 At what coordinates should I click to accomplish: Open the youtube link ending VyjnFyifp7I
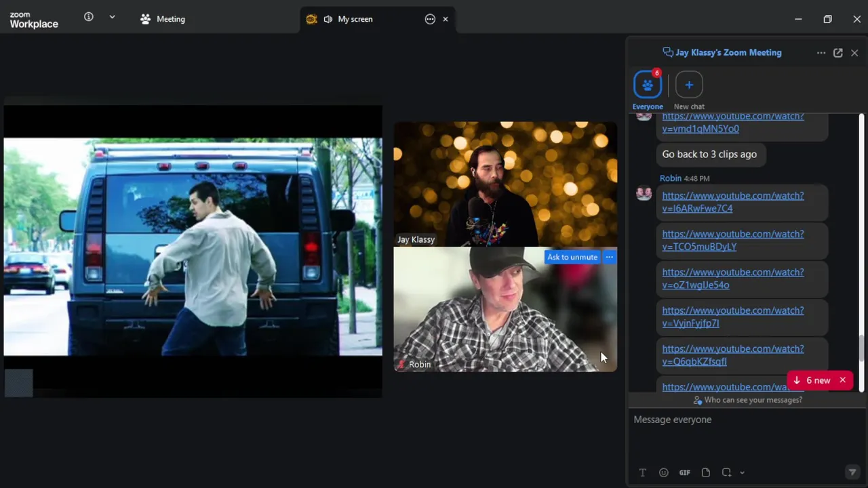733,317
